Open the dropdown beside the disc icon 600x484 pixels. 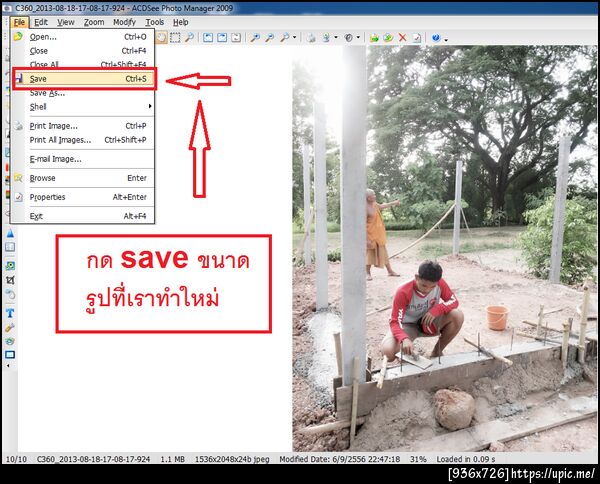pos(358,37)
